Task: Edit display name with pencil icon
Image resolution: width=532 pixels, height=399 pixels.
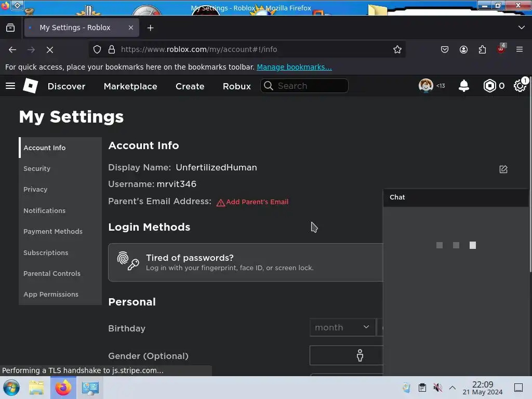Action: 503,169
